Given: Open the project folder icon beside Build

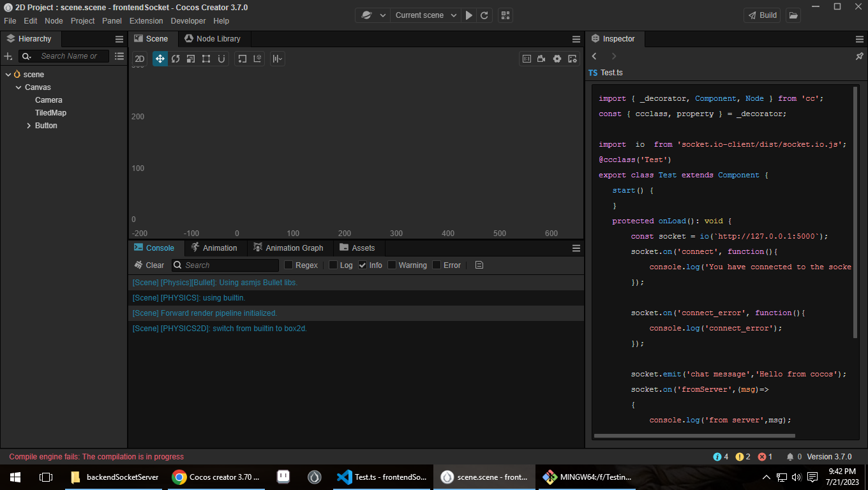Looking at the screenshot, I should click(x=793, y=15).
